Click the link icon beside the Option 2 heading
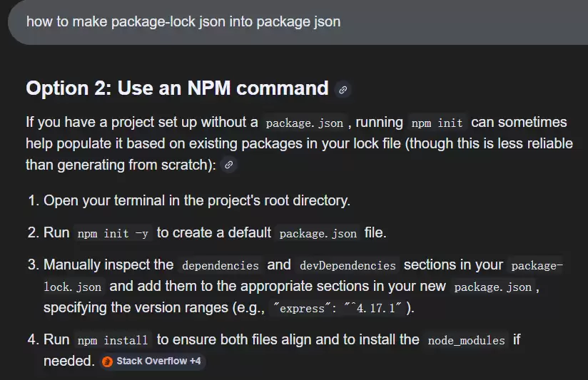This screenshot has width=588, height=380. click(343, 90)
